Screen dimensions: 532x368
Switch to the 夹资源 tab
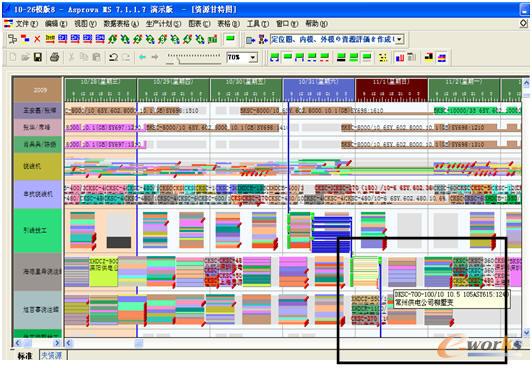(53, 355)
